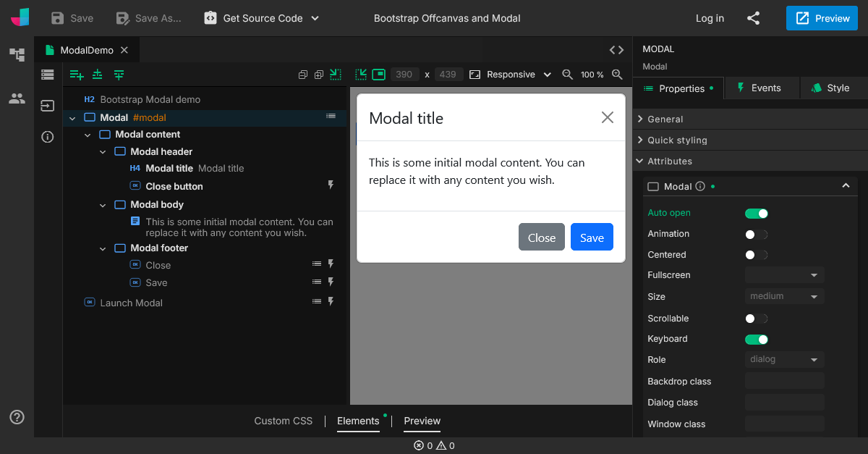Image resolution: width=868 pixels, height=454 pixels.
Task: Open the users/team sidebar icon
Action: 17,98
